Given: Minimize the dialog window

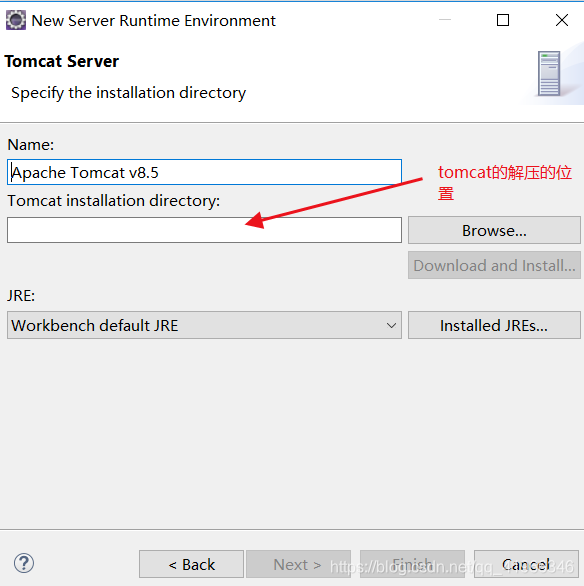Looking at the screenshot, I should coord(445,20).
